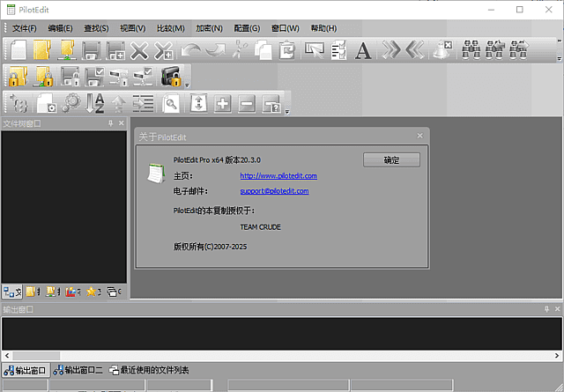The width and height of the screenshot is (564, 392).
Task: Click the floppy disk with checkmark icon
Action: tap(94, 77)
